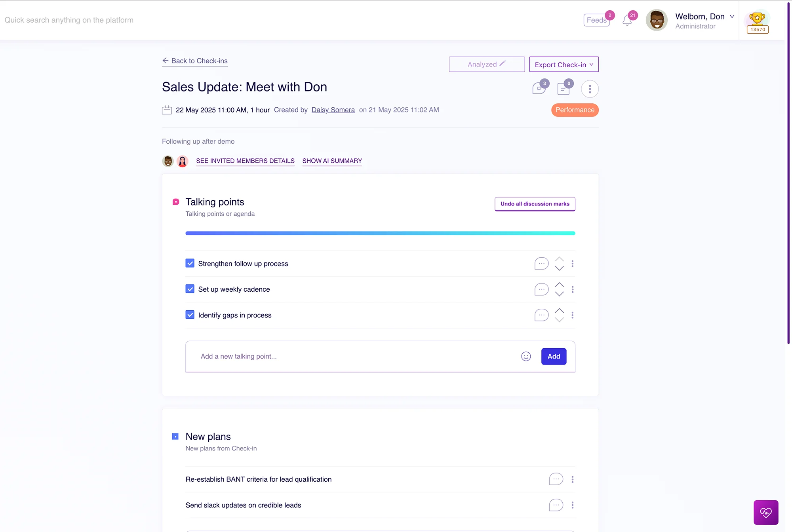This screenshot has height=532, width=792.
Task: Open check-in notes with 0 badge
Action: coord(564,88)
